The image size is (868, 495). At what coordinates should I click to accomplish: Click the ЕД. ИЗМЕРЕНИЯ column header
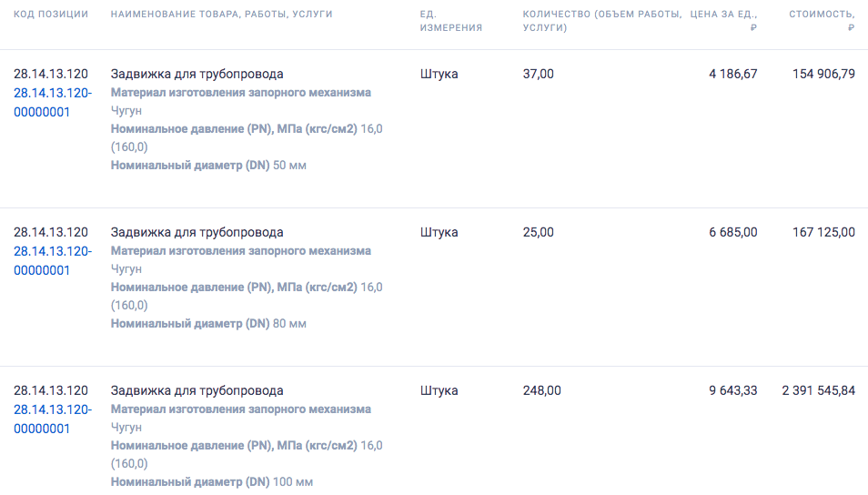tap(450, 21)
